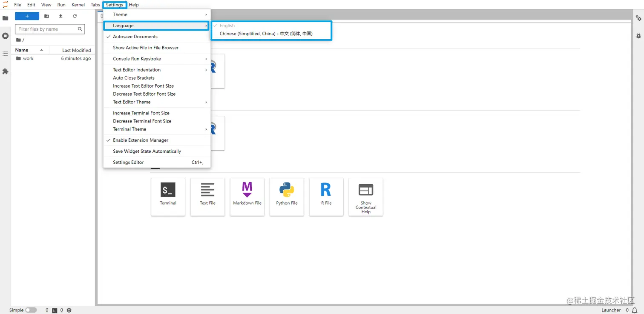
Task: Select the work folder row
Action: (x=53, y=59)
